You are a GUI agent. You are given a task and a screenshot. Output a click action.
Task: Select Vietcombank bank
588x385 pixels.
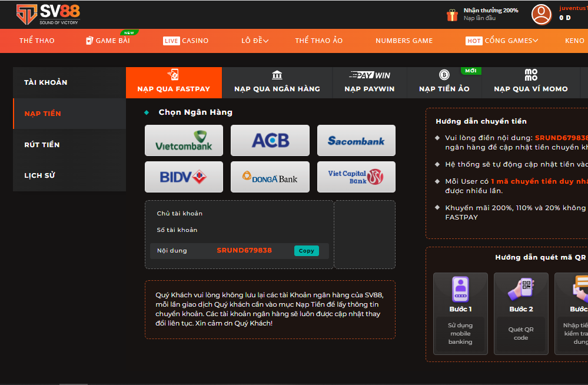(184, 140)
